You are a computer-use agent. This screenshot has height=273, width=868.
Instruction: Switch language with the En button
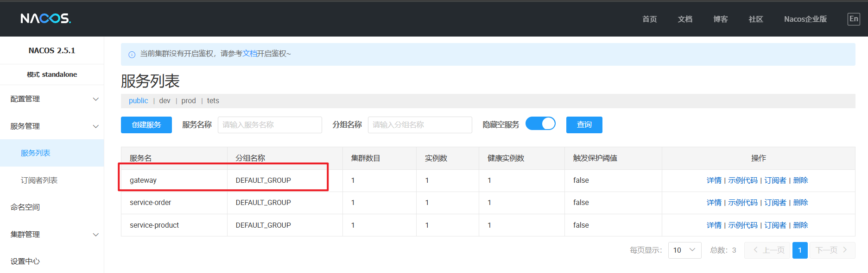tap(854, 19)
